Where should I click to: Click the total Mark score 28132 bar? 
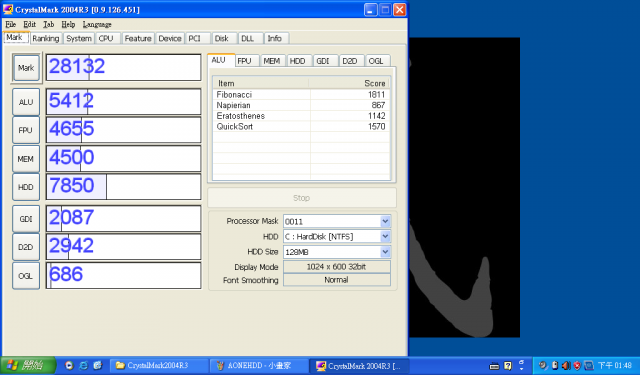click(x=123, y=67)
